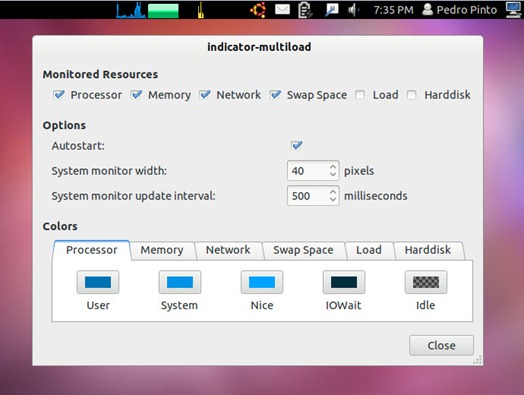Viewport: 524px width, 395px height.
Task: Click the "System monitor update interval:" label
Action: [x=133, y=196]
